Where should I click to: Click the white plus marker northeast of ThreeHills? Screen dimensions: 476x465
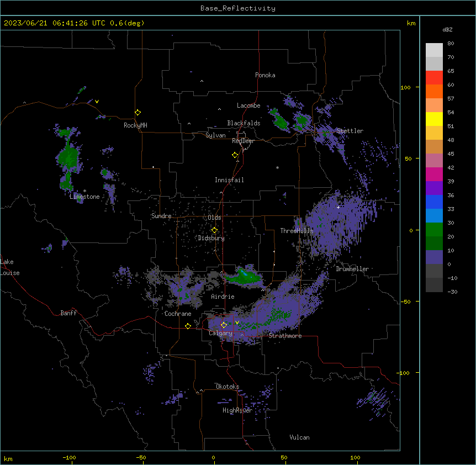pyautogui.click(x=338, y=207)
